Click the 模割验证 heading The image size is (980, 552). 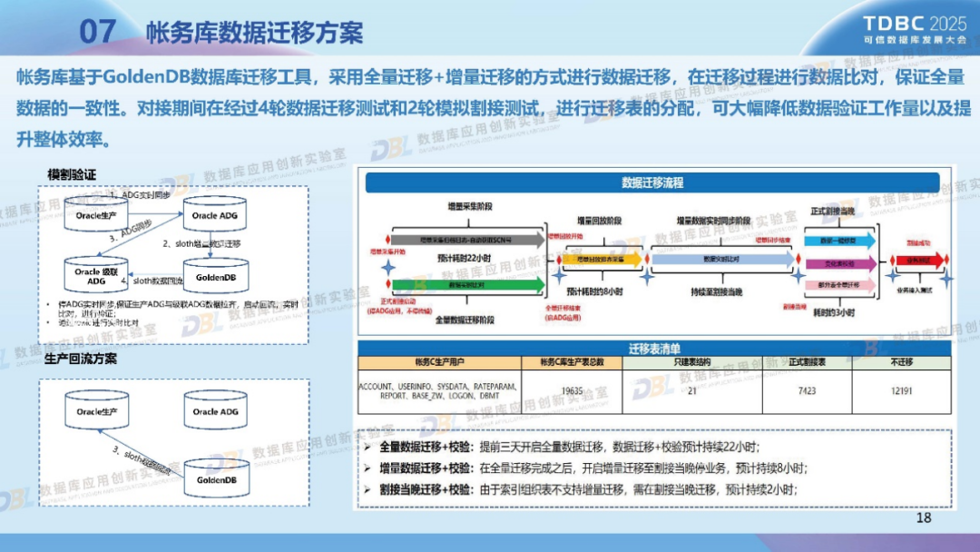(x=72, y=174)
